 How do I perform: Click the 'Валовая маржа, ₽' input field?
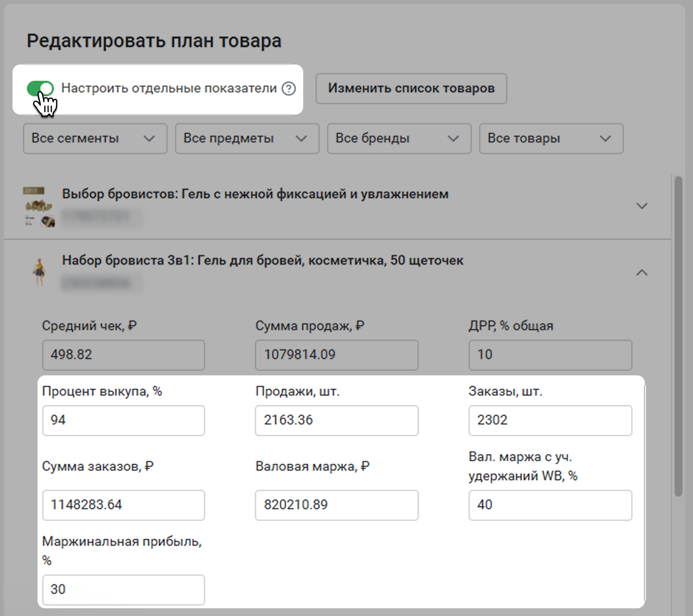(x=336, y=505)
